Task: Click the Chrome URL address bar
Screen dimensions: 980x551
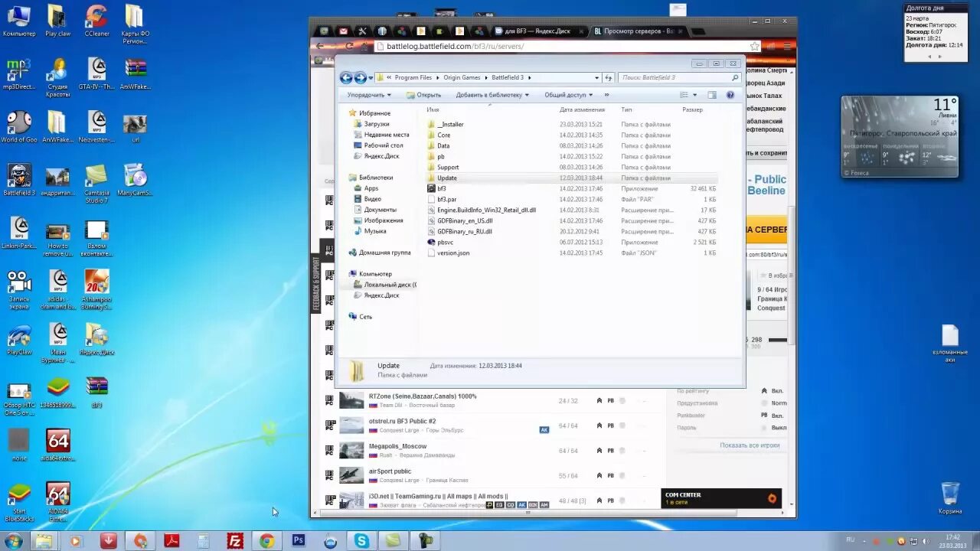Action: [567, 46]
